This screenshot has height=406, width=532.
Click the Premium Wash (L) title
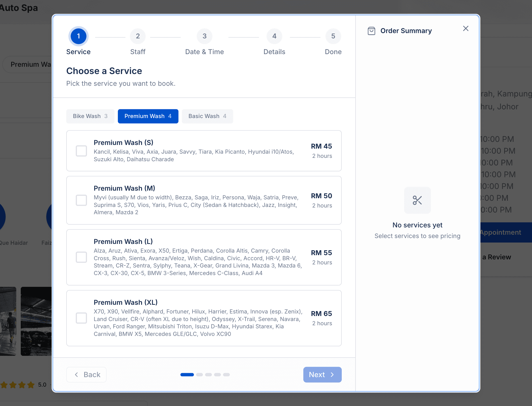pyautogui.click(x=123, y=241)
